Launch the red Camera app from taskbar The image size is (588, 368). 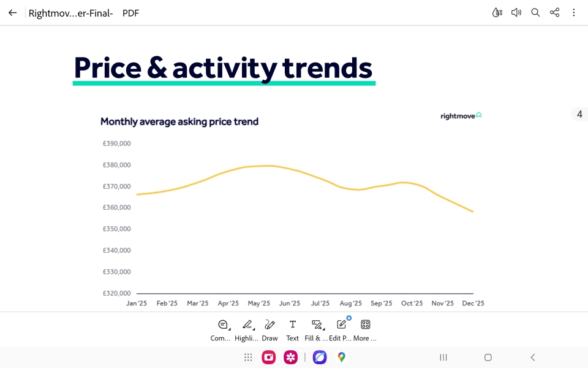coord(269,357)
